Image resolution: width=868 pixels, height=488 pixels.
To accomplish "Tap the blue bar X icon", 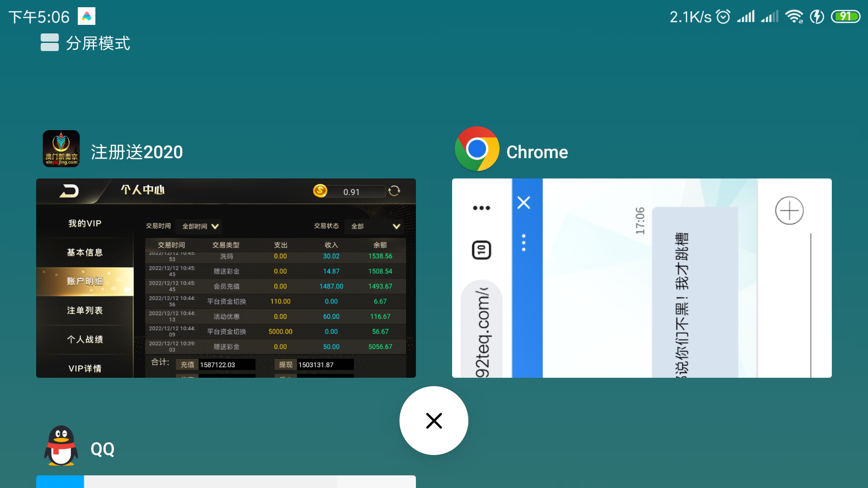I will pos(524,202).
